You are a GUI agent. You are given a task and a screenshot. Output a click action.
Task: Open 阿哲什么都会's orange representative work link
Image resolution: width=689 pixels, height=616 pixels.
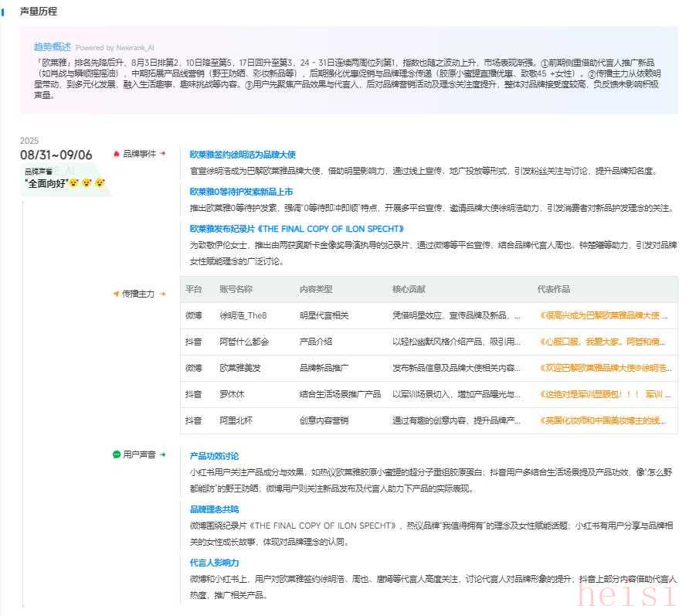(603, 342)
